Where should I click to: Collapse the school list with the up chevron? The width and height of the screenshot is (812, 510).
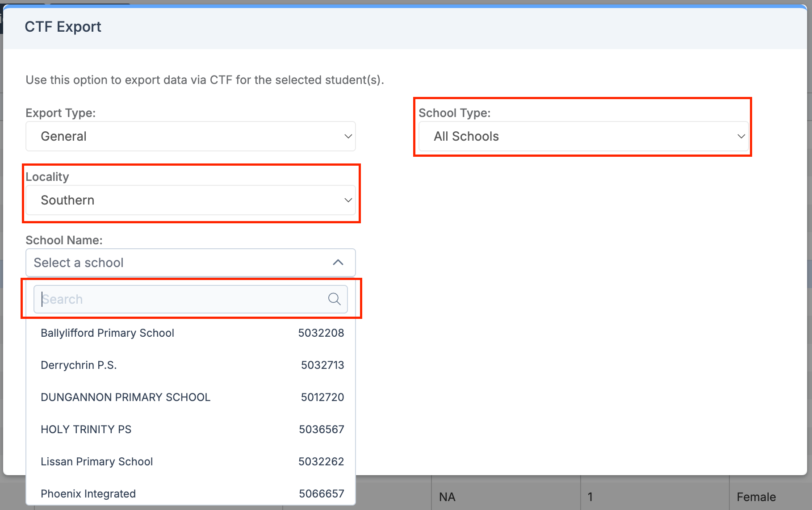338,263
